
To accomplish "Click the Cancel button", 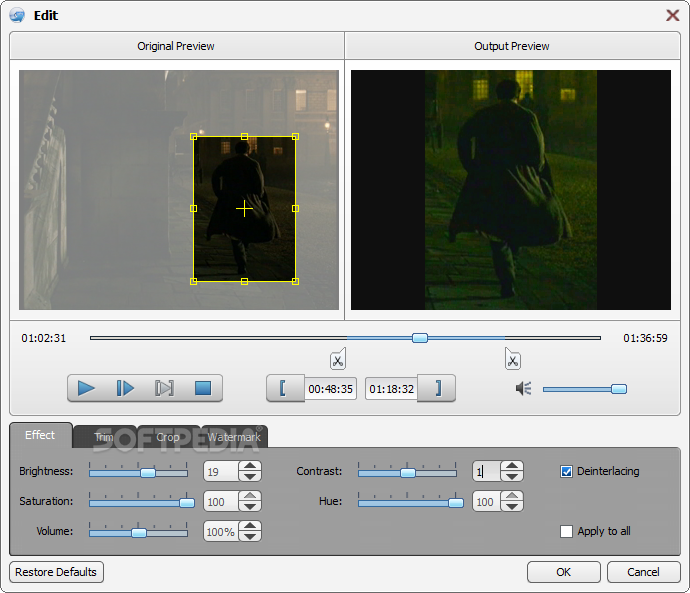I will [643, 572].
